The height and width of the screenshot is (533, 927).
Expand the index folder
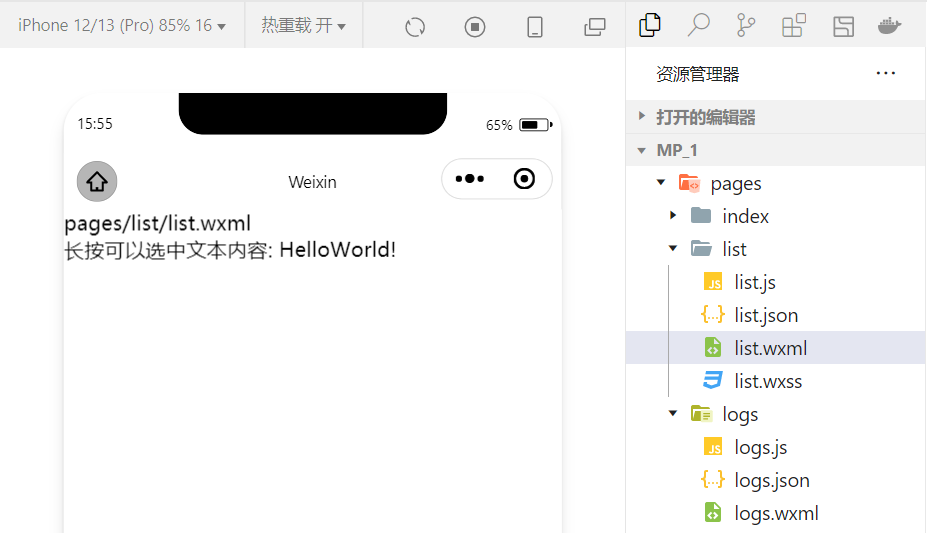[x=776, y=216]
